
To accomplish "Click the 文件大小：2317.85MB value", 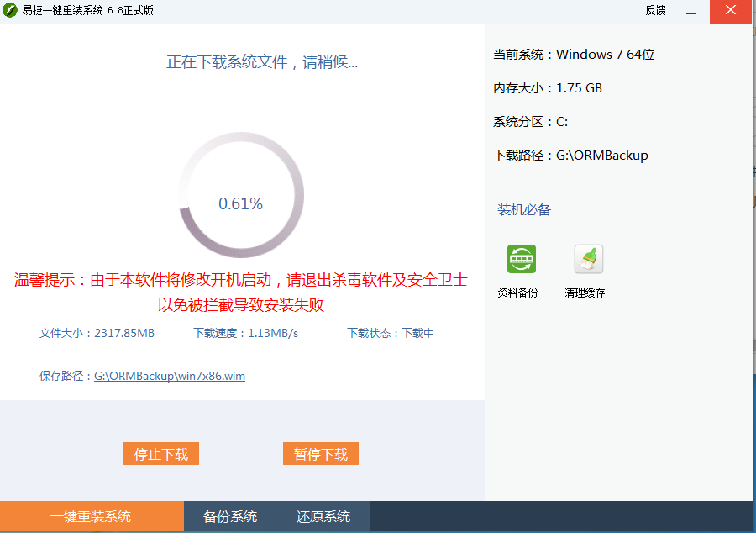I will click(97, 333).
